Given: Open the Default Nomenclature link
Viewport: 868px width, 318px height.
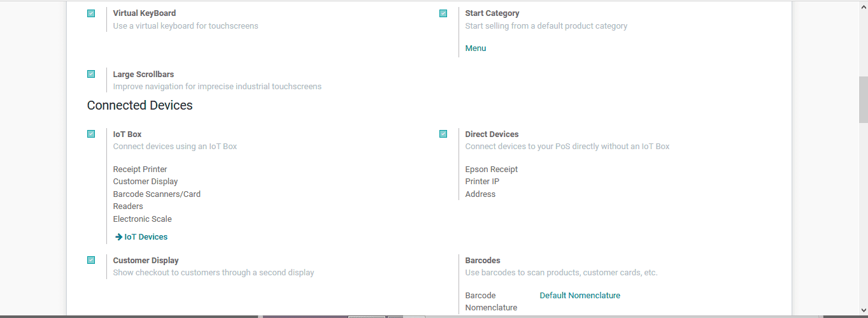Looking at the screenshot, I should click(x=580, y=296).
